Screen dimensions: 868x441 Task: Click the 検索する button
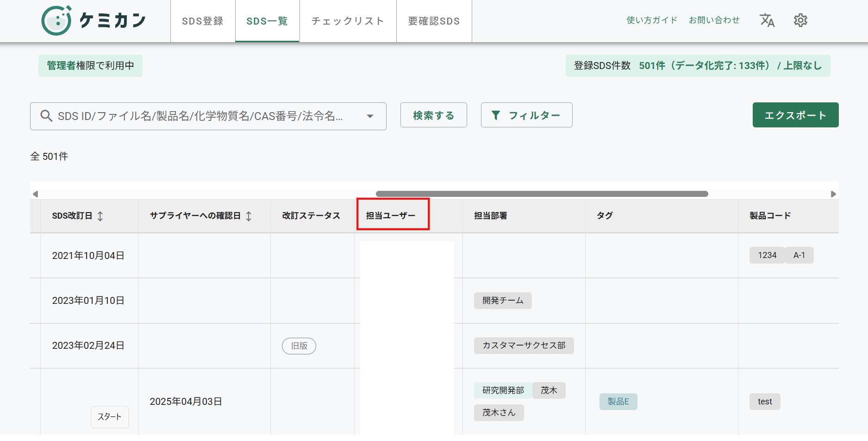point(434,115)
